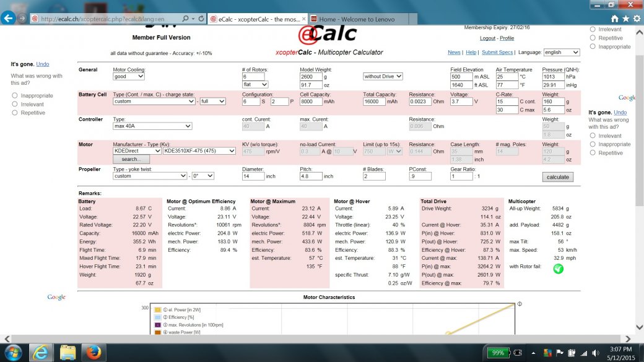
Task: Close the eCalc xcopterCalc tab
Action: pyautogui.click(x=303, y=19)
